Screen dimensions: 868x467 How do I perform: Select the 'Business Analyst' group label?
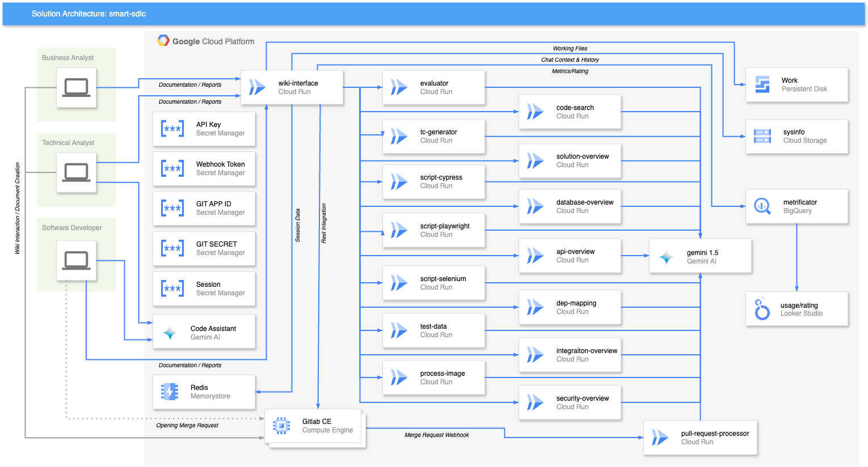[x=68, y=58]
